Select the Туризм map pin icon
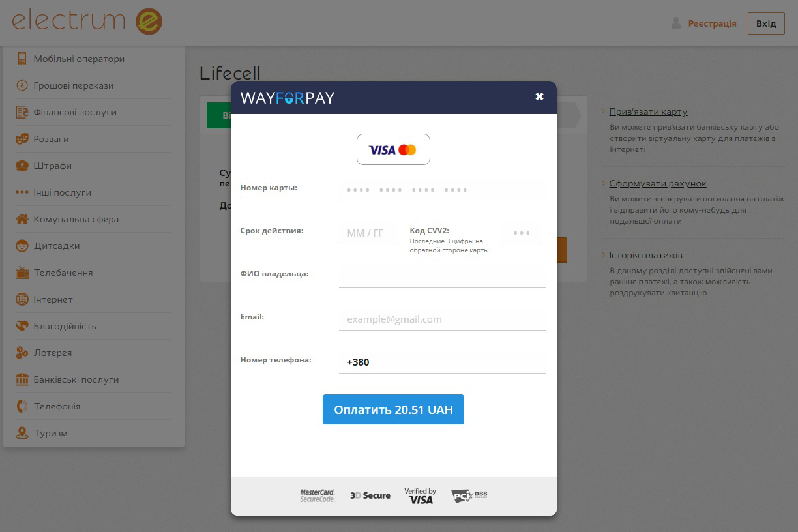798x532 pixels. point(22,433)
